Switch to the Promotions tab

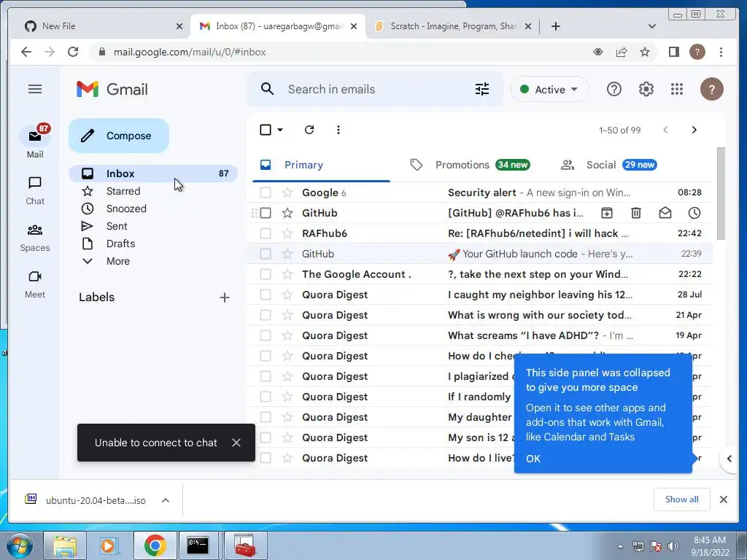click(x=470, y=165)
